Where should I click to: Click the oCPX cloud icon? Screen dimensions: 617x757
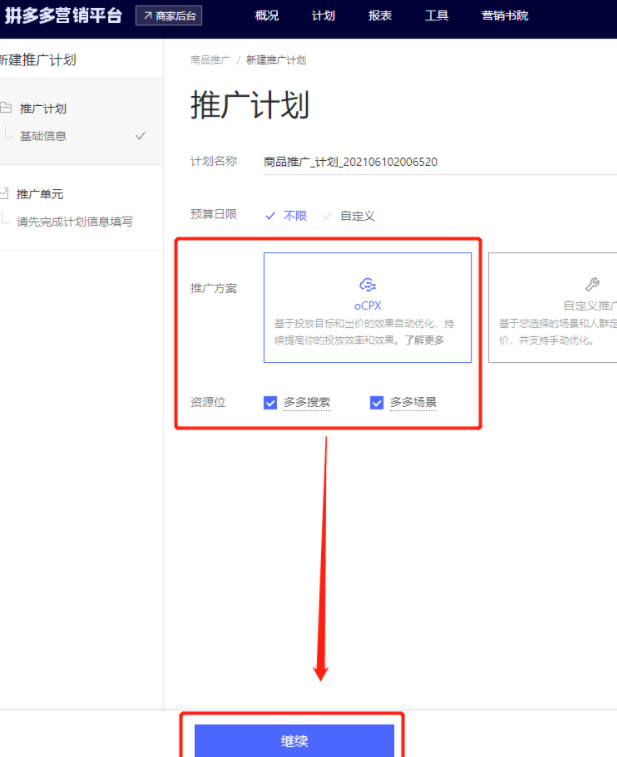coord(367,285)
